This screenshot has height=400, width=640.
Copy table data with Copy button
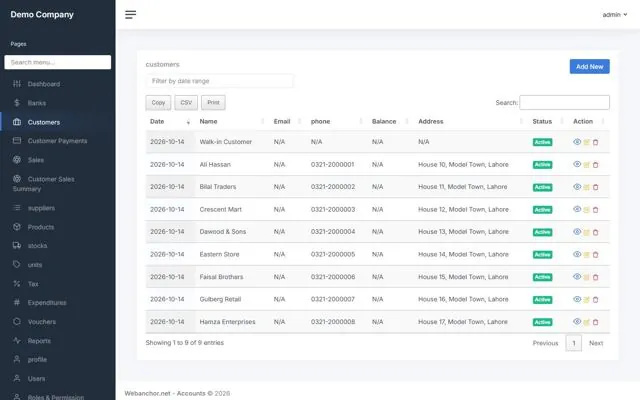point(158,102)
